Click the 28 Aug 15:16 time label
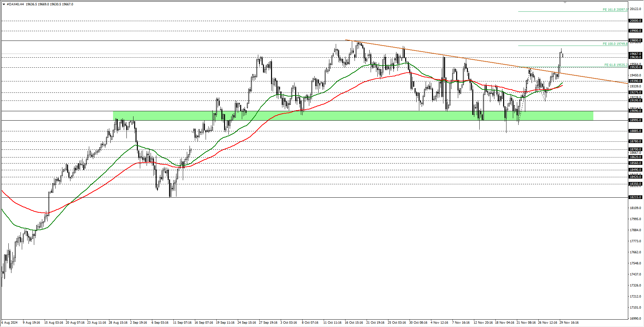Image resolution: width=644 pixels, height=327 pixels. click(118, 323)
